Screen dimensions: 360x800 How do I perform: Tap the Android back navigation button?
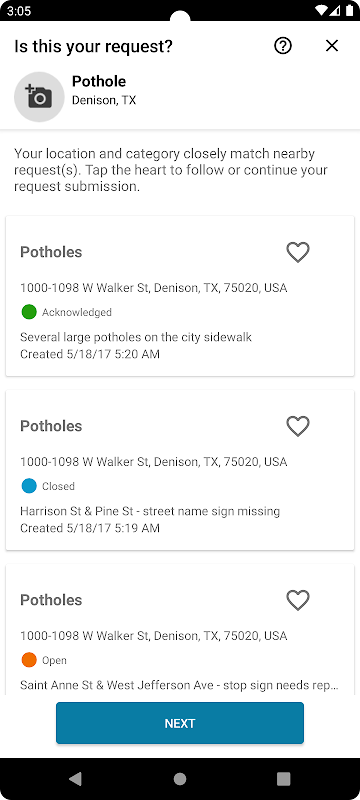(x=75, y=779)
